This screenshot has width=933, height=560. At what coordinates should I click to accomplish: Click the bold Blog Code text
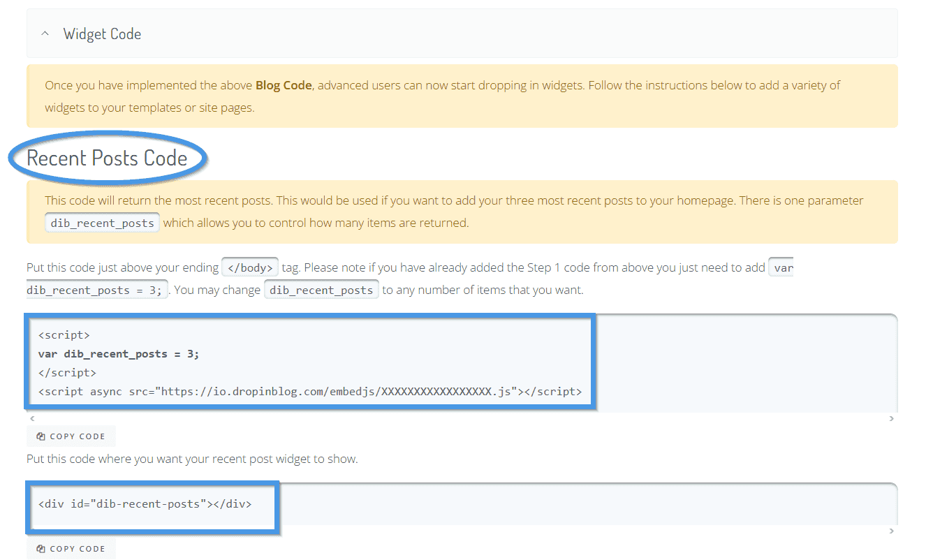coord(284,85)
